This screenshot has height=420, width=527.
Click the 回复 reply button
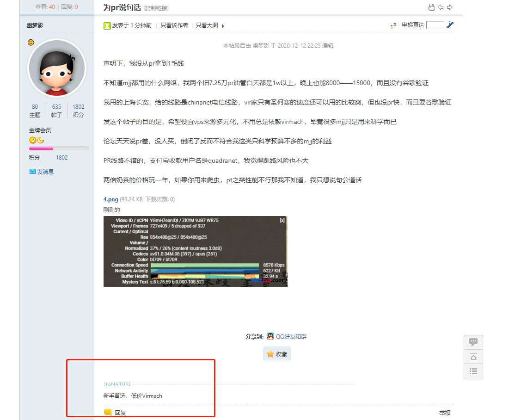120,413
